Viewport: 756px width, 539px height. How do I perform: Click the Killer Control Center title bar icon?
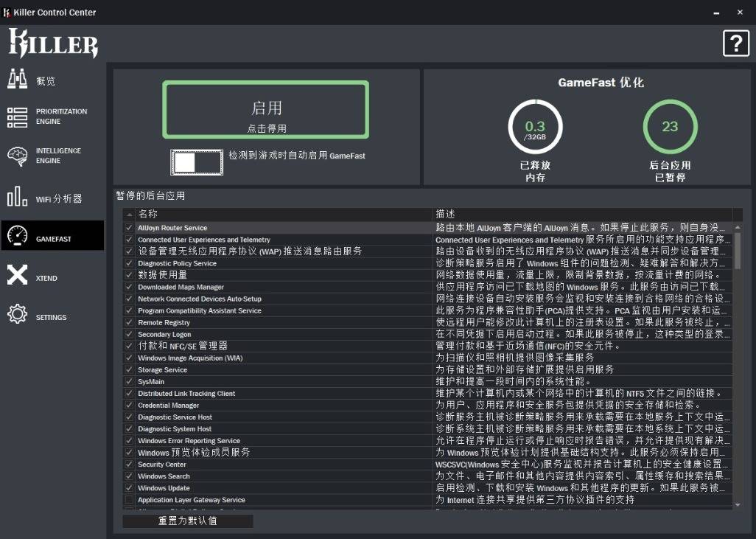pos(7,13)
